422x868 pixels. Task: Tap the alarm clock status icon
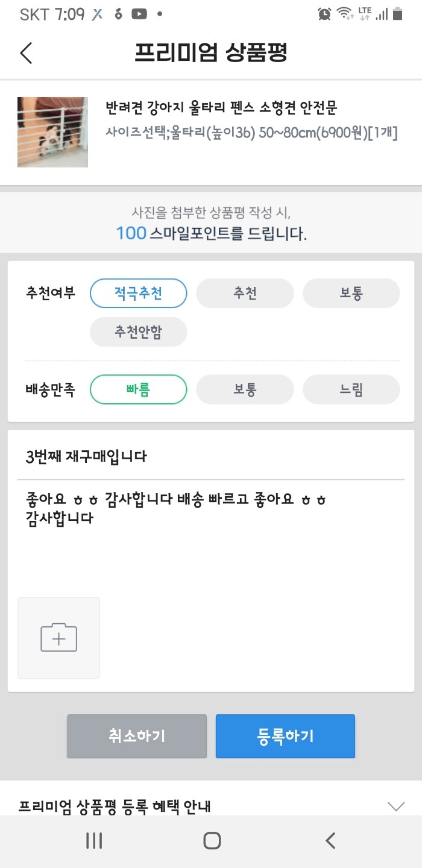click(324, 14)
